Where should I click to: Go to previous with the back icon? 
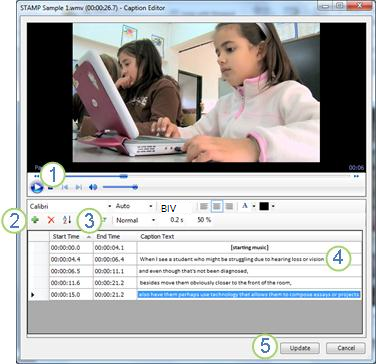coord(65,187)
